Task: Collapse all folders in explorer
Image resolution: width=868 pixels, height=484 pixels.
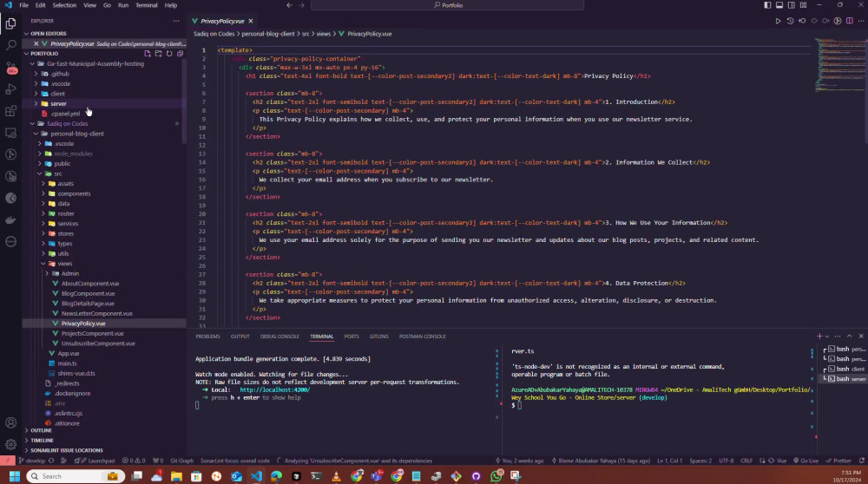Action: [x=180, y=54]
